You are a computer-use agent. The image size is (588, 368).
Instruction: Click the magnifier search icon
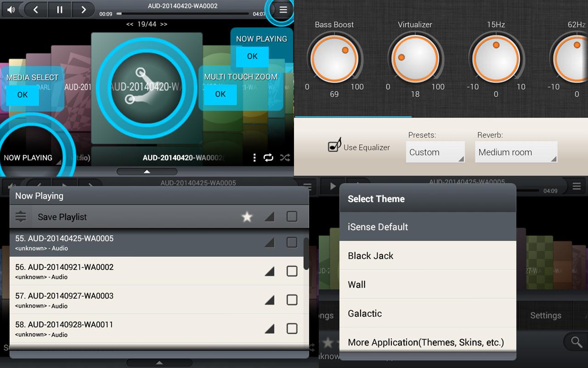[576, 341]
